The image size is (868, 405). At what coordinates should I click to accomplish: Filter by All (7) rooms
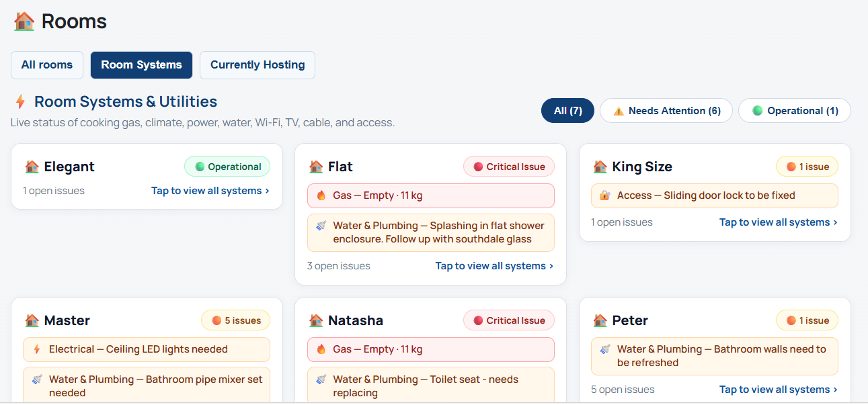click(x=568, y=111)
